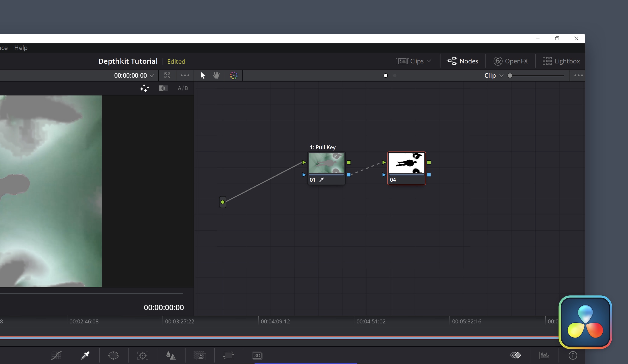Open the Tracker palette icon
This screenshot has width=628, height=364.
142,355
